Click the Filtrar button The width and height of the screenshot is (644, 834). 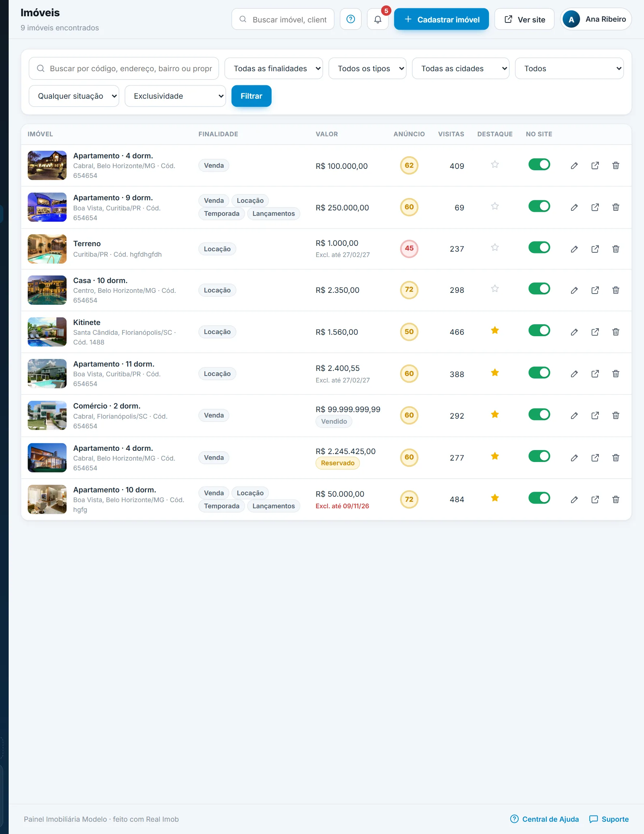[x=251, y=96]
